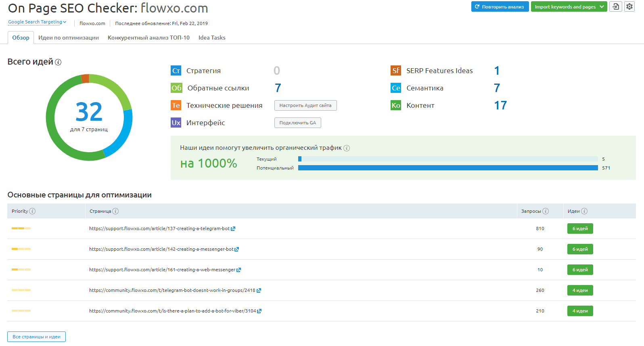
Task: Click the SERP Features Sf icon
Action: click(396, 71)
